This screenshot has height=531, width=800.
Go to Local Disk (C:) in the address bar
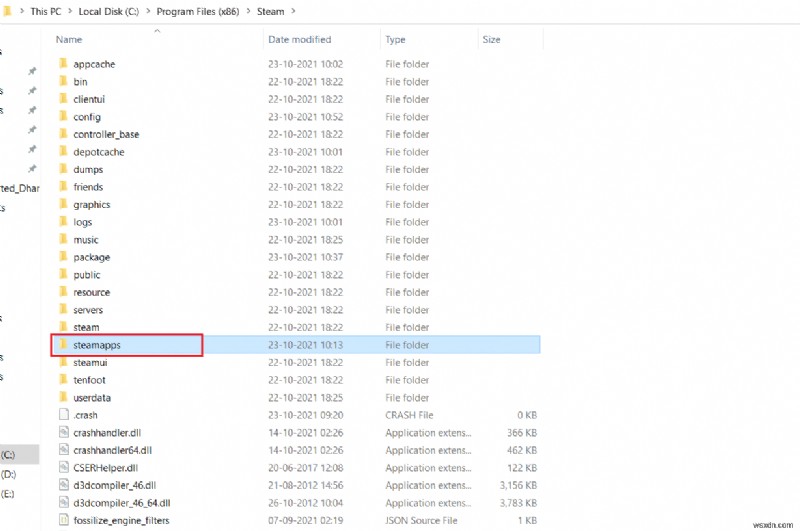109,11
